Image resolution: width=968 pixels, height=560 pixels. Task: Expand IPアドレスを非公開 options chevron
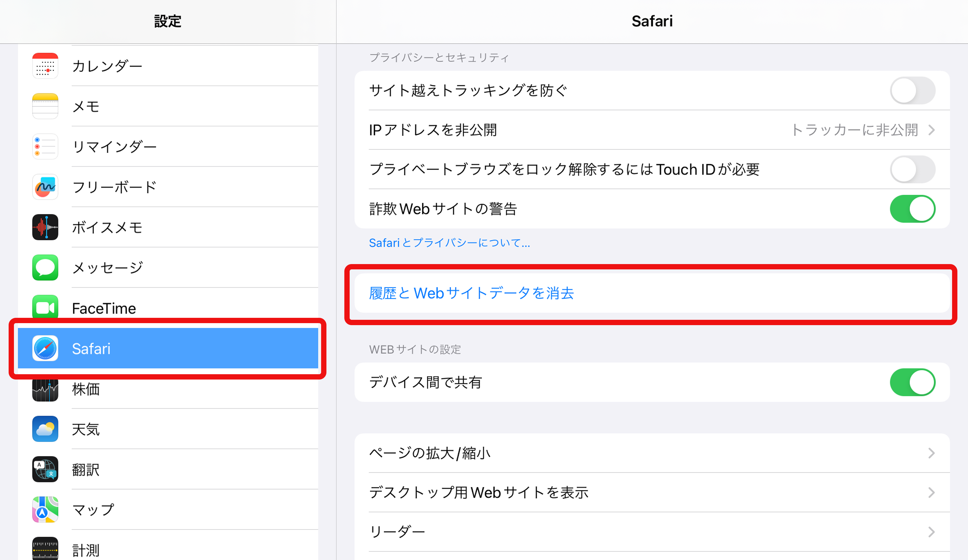tap(931, 130)
